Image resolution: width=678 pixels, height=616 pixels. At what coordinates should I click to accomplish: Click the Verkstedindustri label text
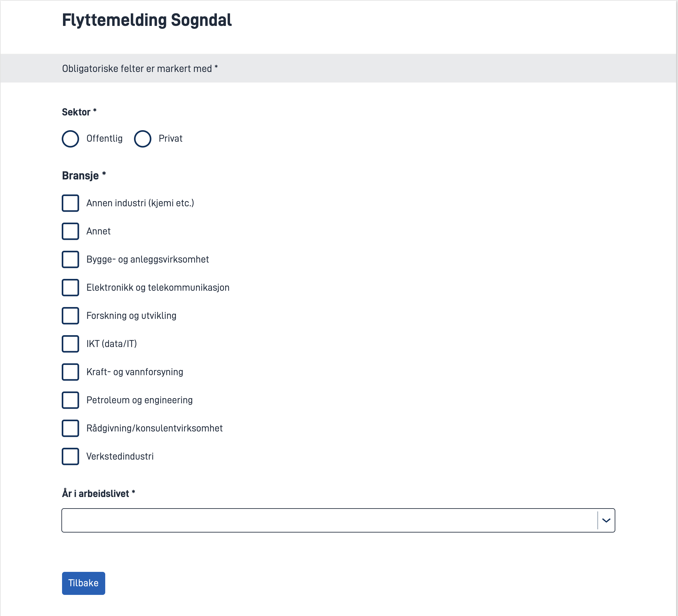[x=120, y=456]
